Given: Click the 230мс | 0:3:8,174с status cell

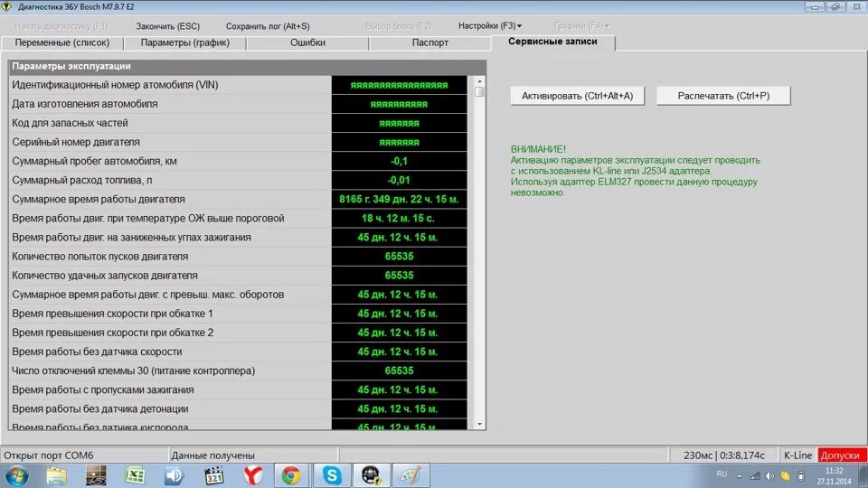Looking at the screenshot, I should tap(724, 455).
